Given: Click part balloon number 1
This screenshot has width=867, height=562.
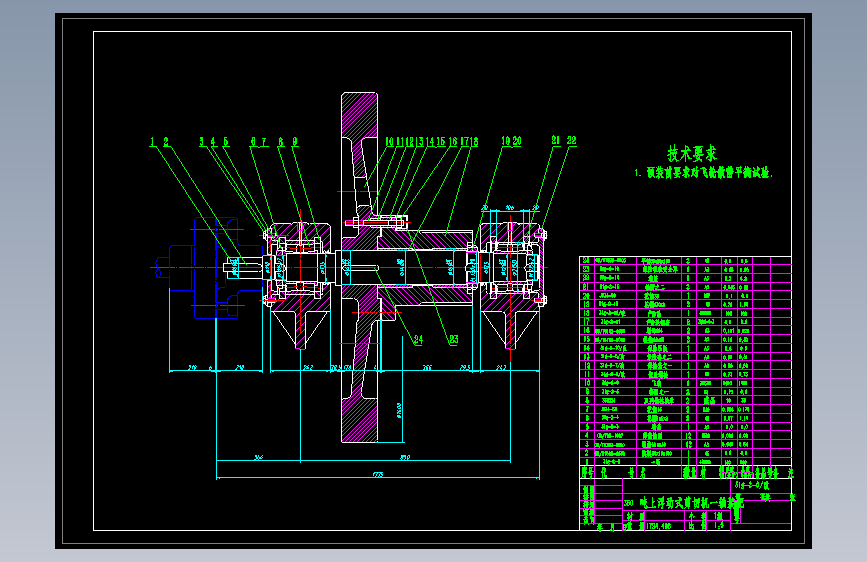Looking at the screenshot, I should (x=153, y=142).
